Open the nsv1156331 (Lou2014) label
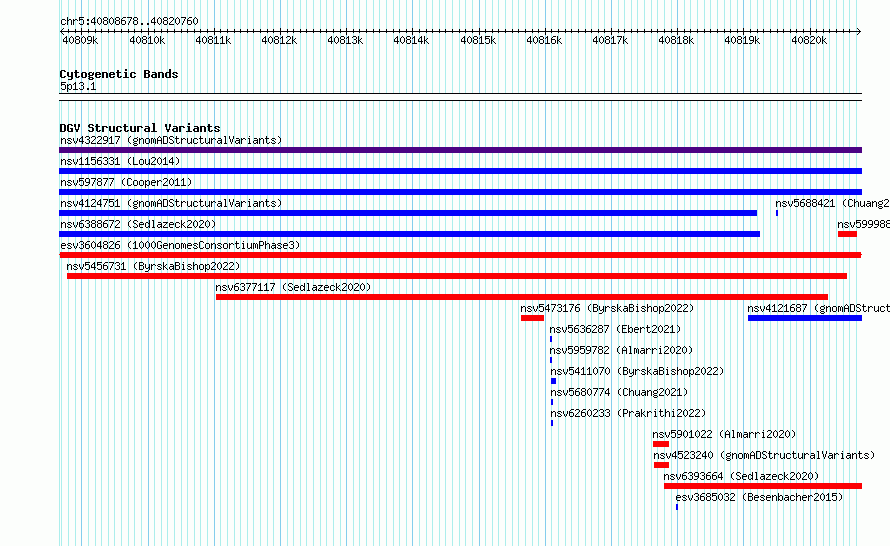 tap(120, 161)
